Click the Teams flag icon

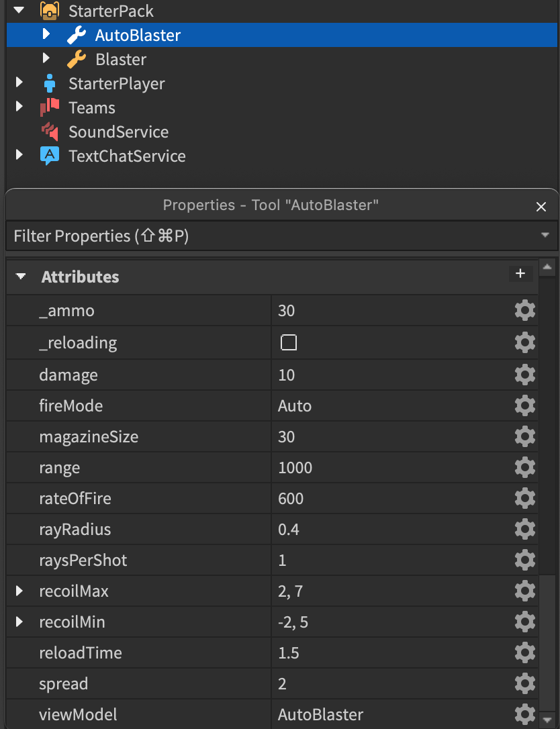tap(50, 107)
